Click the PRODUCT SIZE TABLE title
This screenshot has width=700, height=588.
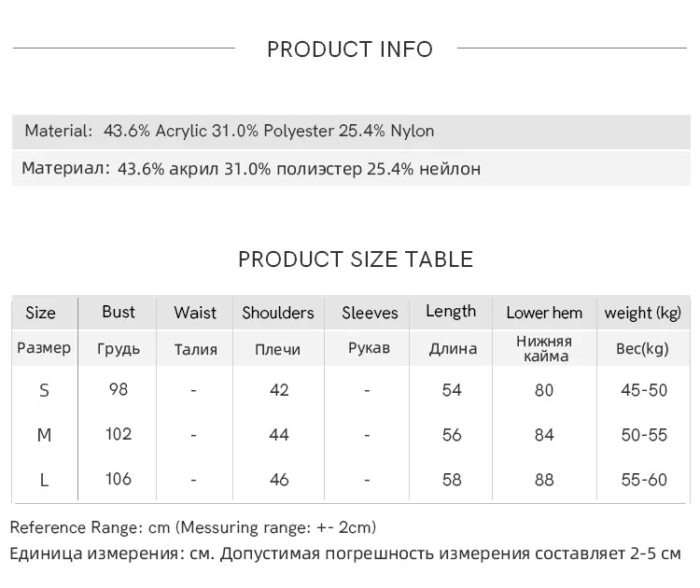(356, 259)
